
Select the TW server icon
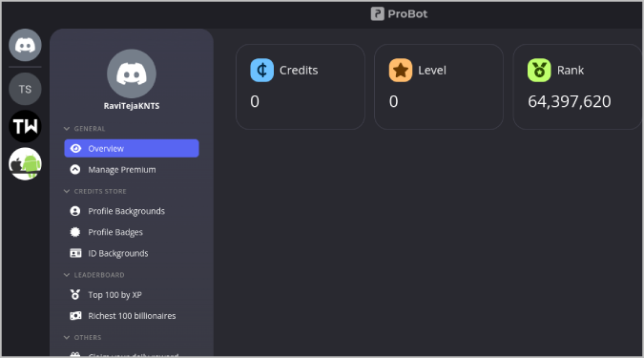click(x=25, y=127)
